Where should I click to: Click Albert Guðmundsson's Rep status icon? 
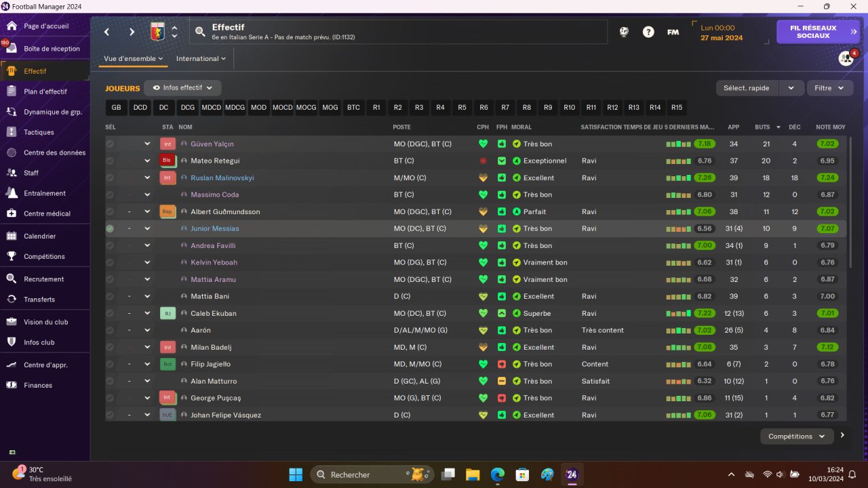point(167,211)
